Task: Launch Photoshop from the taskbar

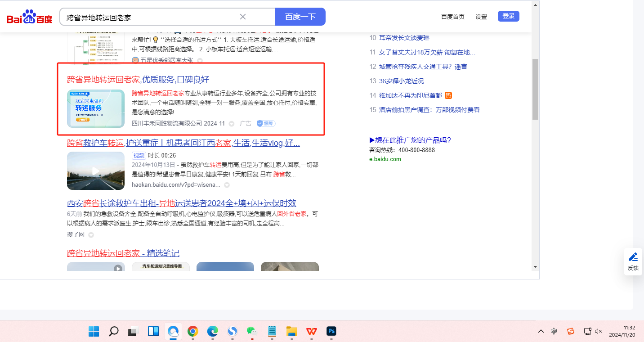Action: [x=331, y=332]
